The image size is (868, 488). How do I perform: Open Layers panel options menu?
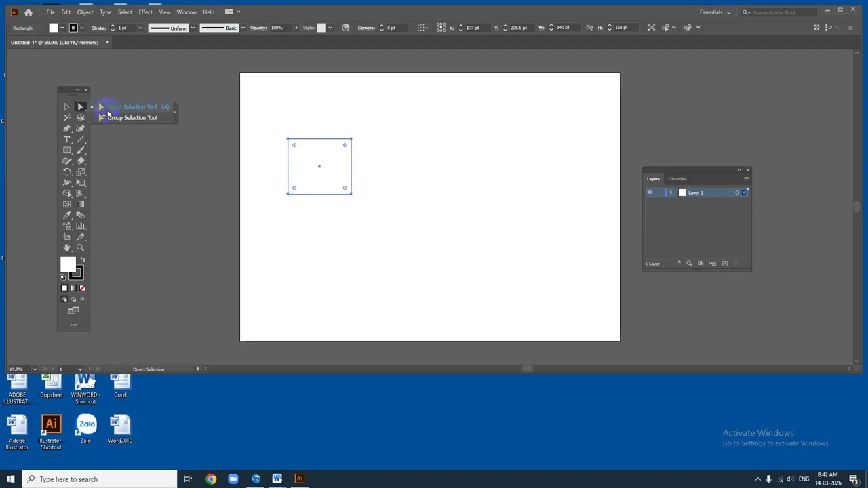pos(746,179)
